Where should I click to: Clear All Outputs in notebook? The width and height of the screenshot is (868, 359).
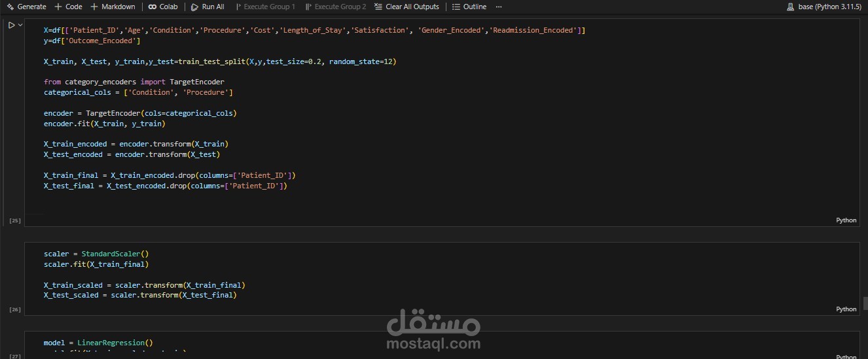[x=407, y=7]
